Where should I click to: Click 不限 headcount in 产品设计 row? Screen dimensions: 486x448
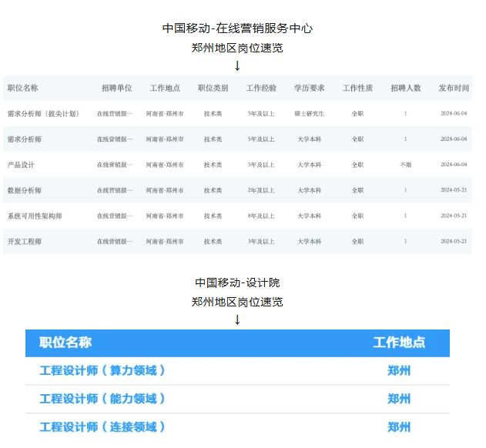pos(406,165)
